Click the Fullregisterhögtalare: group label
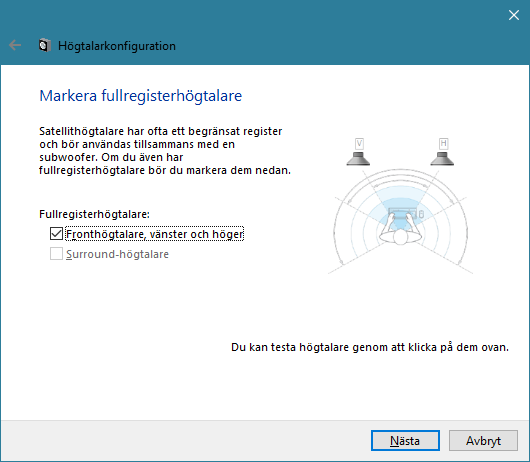 click(x=94, y=214)
